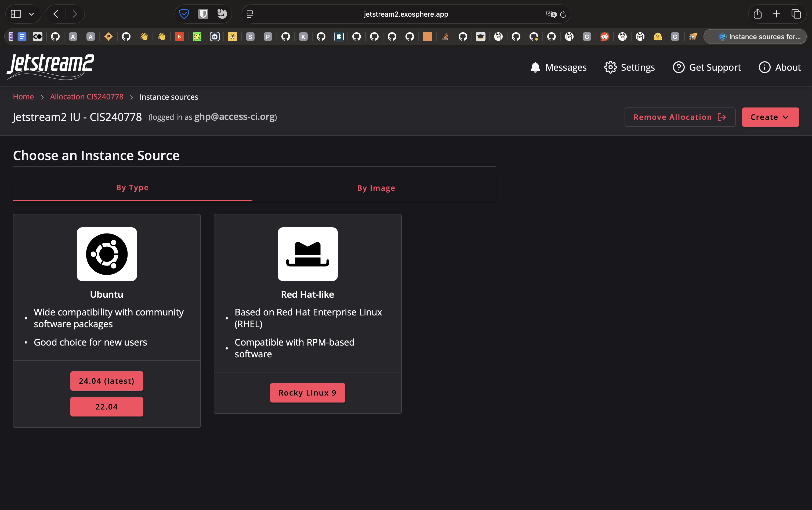Follow the Home breadcrumb link
Viewport: 812px width, 510px height.
(23, 97)
